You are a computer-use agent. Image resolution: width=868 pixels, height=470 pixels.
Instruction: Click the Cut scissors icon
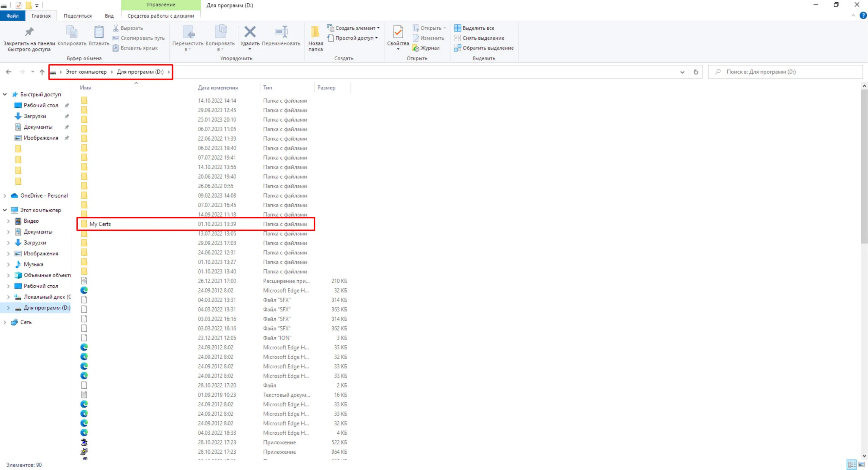116,28
